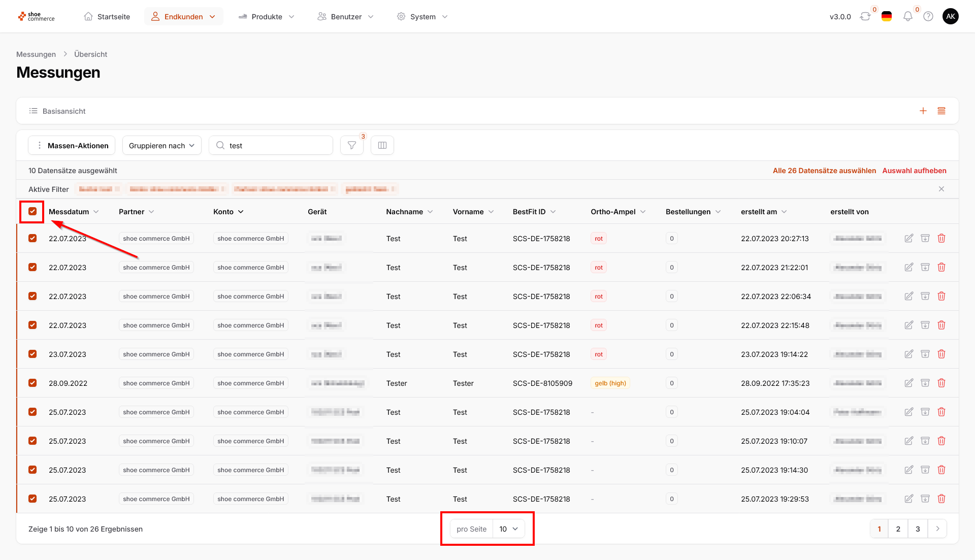Click the plus icon to add view

[x=923, y=111]
